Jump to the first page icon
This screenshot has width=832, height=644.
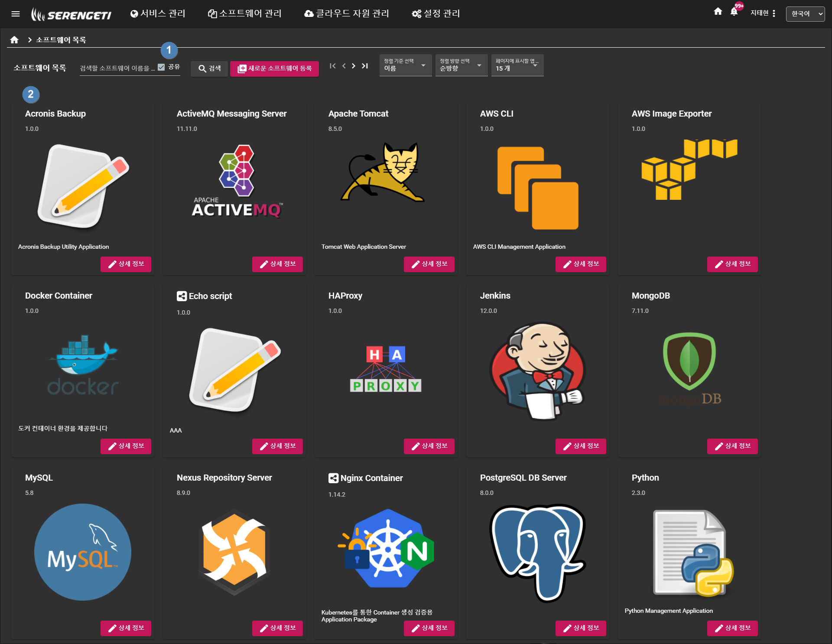tap(332, 66)
